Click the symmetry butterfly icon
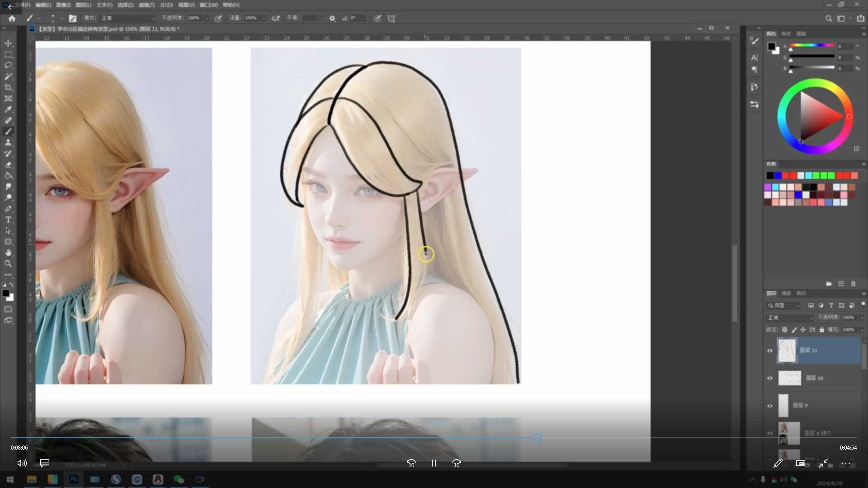Screen dimensions: 868x488 [x=391, y=19]
